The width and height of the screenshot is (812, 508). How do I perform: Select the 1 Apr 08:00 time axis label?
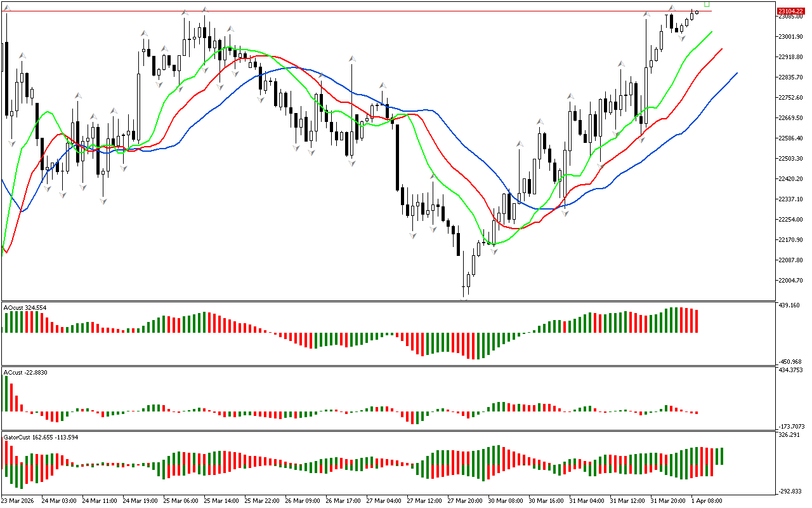pos(705,501)
